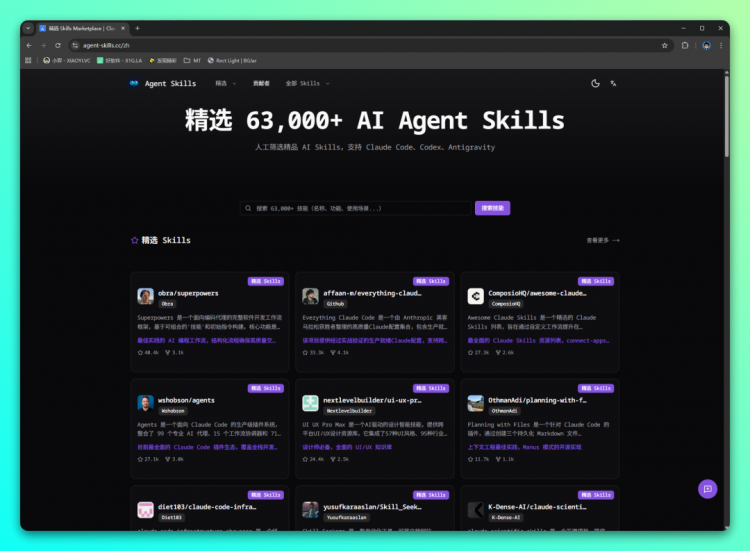Screen dimensions: 750x551
Task: Bookmark this page with the star icon
Action: 664,45
